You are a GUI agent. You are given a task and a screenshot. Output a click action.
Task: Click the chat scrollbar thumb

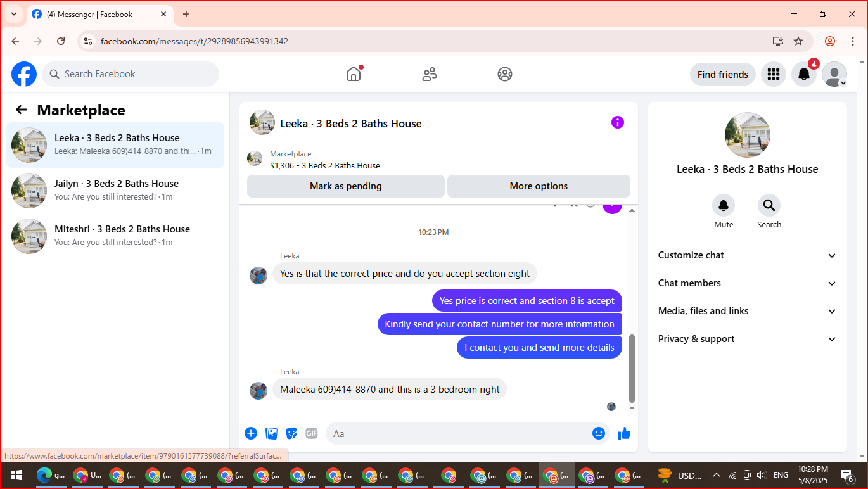coord(632,369)
